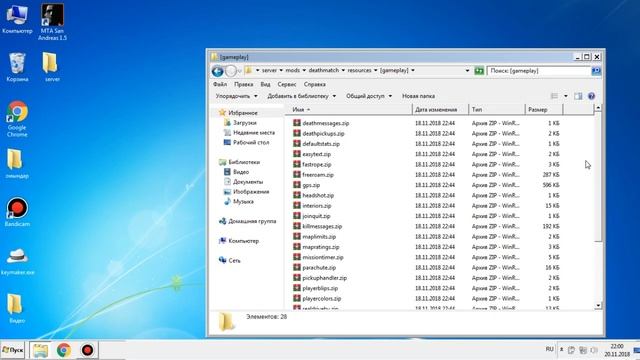Refresh the folder with the green arrows button
640x360 pixels.
479,71
